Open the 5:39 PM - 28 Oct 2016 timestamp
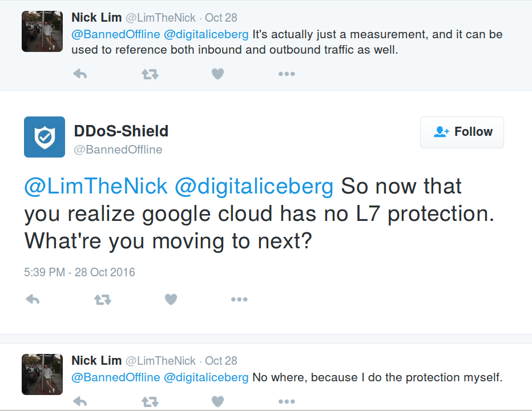This screenshot has height=411, width=532. click(x=79, y=272)
